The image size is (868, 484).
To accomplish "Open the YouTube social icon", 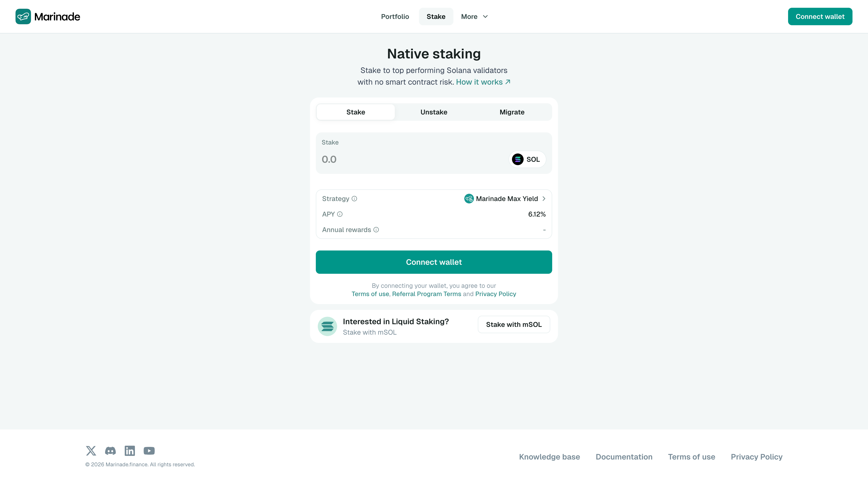I will [149, 451].
